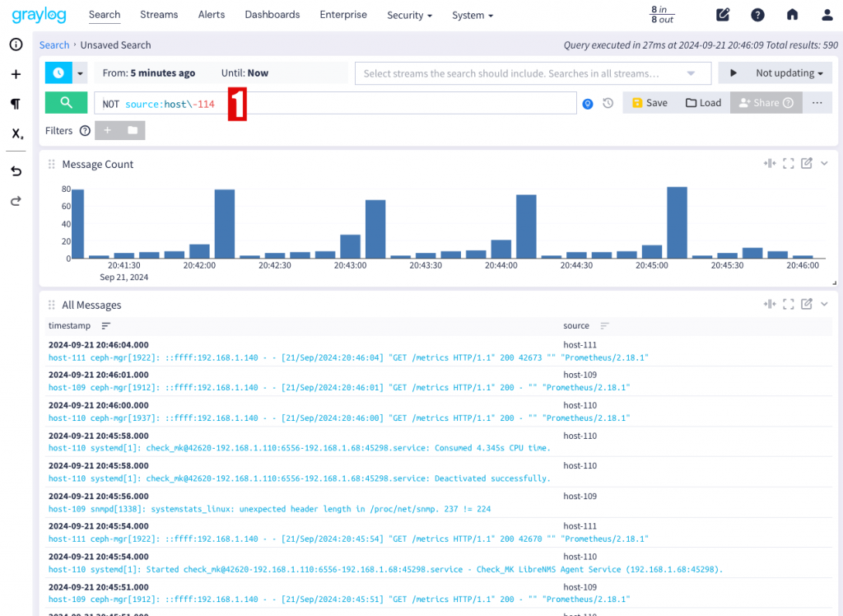Open the Not updating refresh interval dropdown
The height and width of the screenshot is (616, 843).
click(x=789, y=72)
